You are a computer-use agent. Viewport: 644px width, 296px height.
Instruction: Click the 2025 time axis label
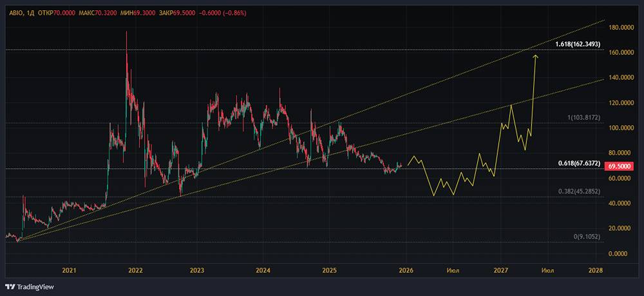329,270
